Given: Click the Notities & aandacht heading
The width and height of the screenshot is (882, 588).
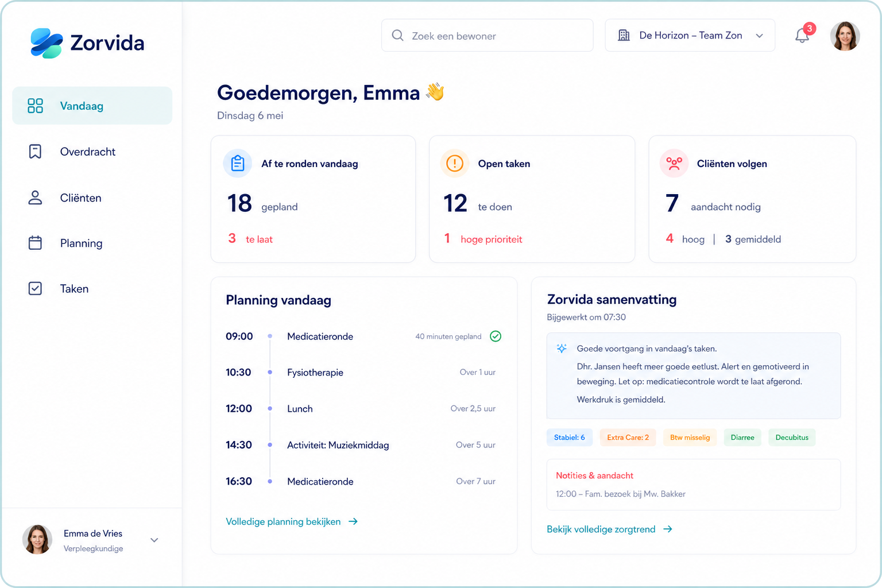Looking at the screenshot, I should (594, 475).
